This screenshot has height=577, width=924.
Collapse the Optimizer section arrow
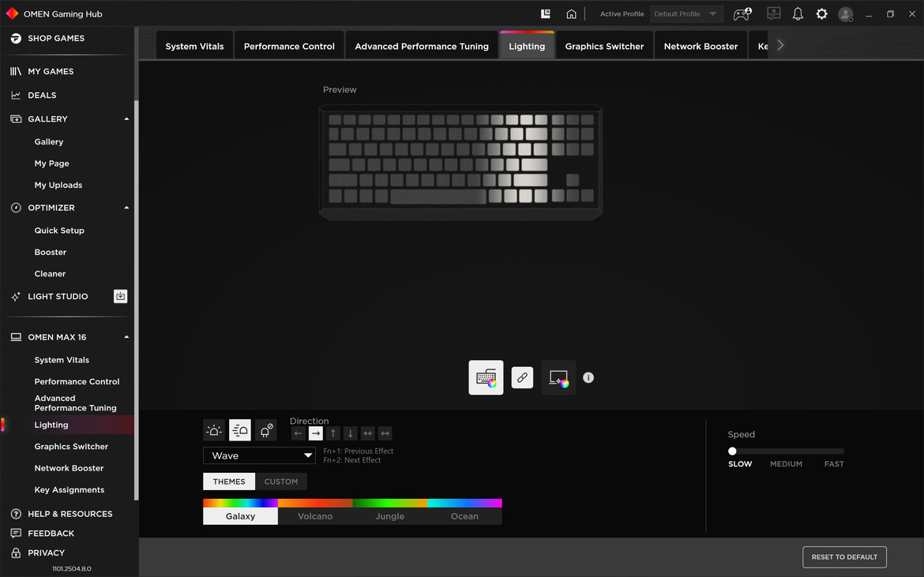click(126, 208)
